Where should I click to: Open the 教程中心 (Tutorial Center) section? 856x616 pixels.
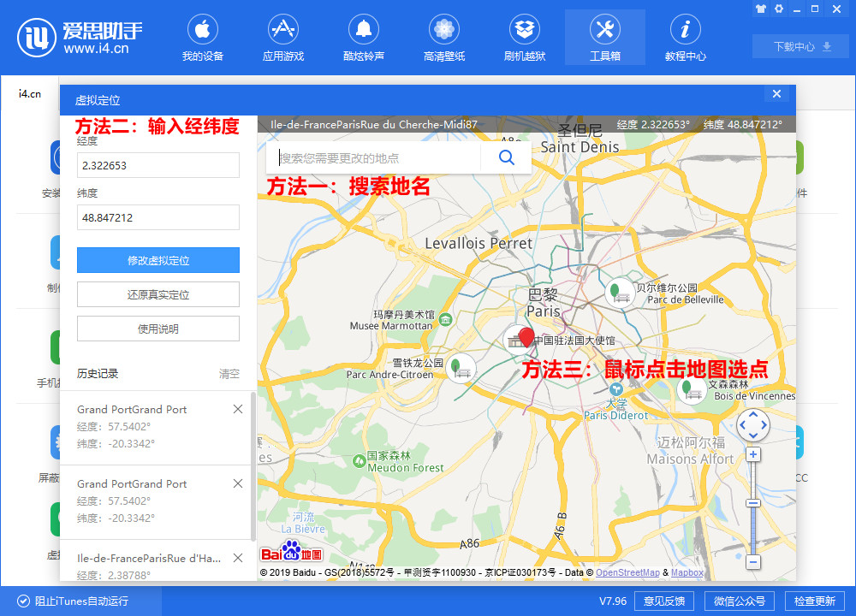point(685,37)
